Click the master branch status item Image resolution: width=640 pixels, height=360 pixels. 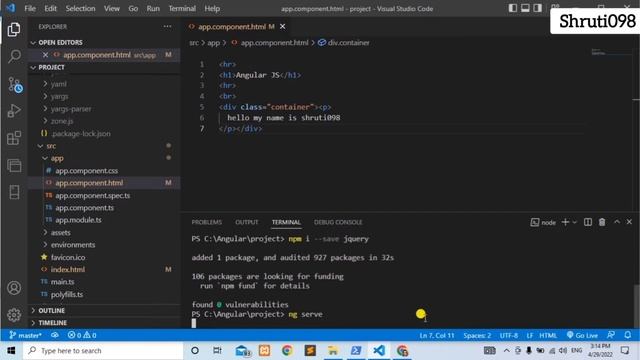[25, 335]
